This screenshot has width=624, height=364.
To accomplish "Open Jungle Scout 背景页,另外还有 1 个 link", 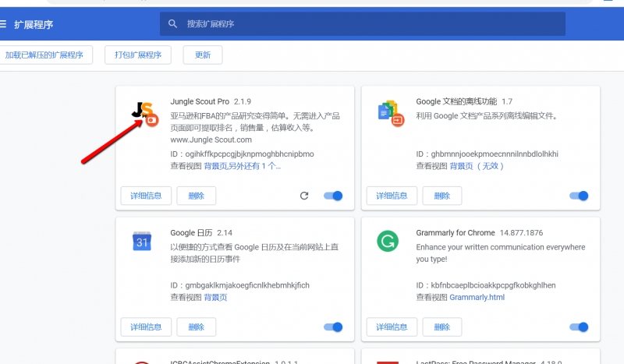I will point(243,166).
